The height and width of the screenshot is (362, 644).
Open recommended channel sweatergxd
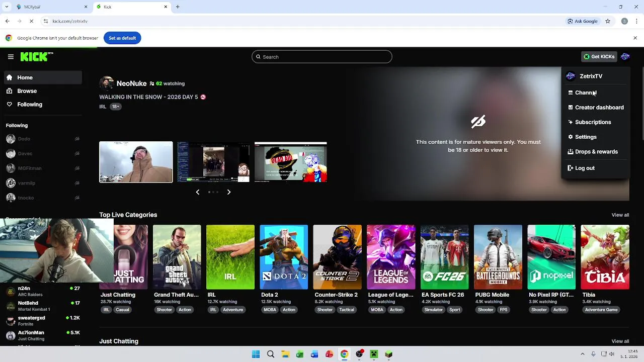pos(43,321)
